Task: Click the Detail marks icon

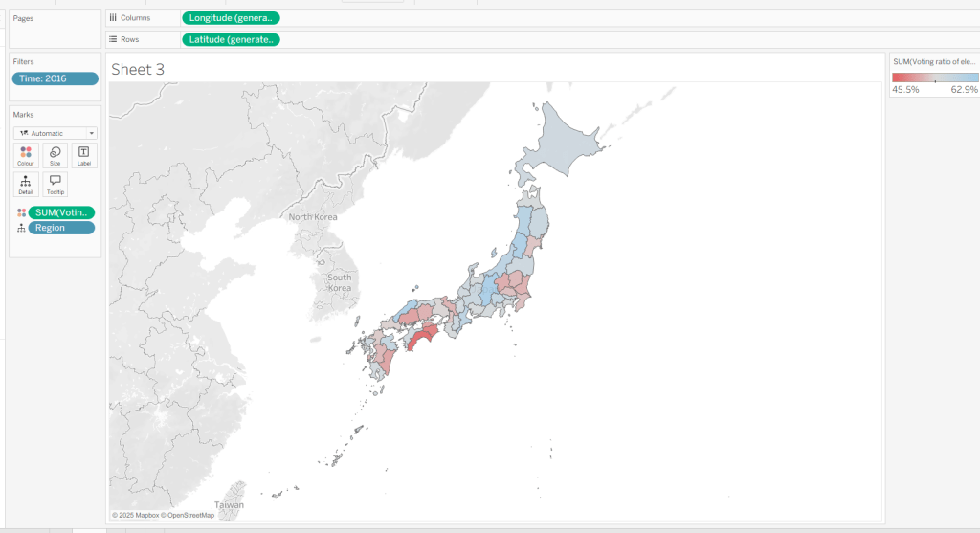Action: pos(26,184)
